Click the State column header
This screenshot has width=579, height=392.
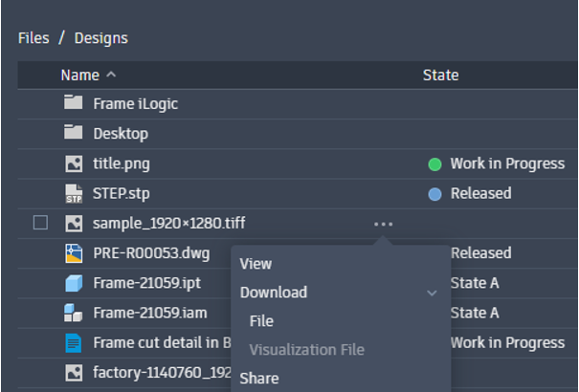(440, 76)
